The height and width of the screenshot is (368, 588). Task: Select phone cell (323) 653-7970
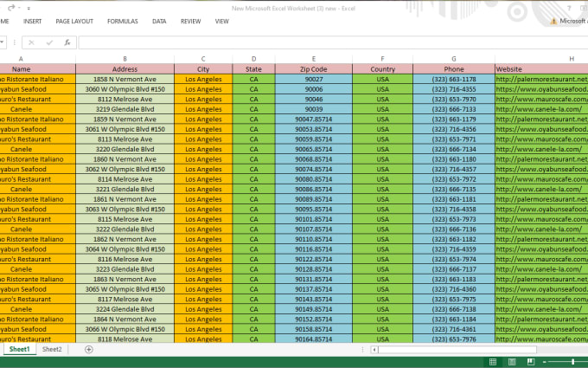tap(454, 99)
